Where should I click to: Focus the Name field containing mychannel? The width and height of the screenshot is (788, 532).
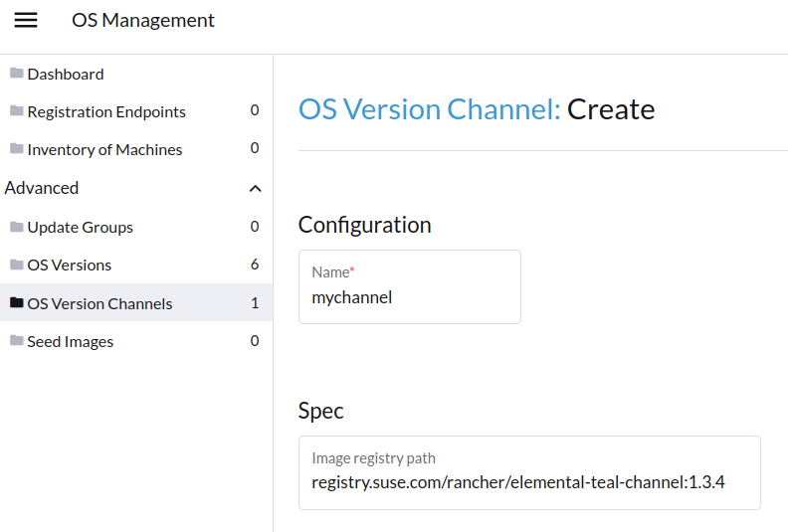(x=409, y=296)
